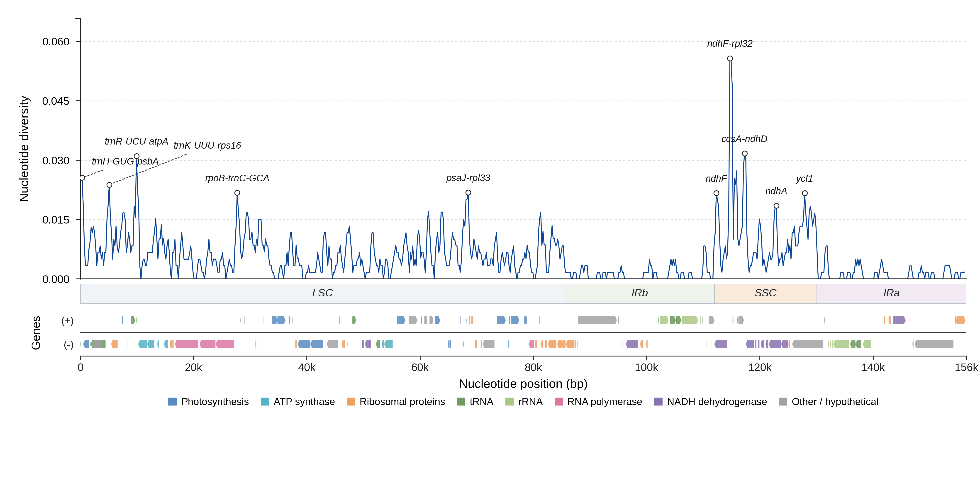This screenshot has width=980, height=477.
Task: Click the '0.060' y-axis tick label
Action: click(56, 42)
